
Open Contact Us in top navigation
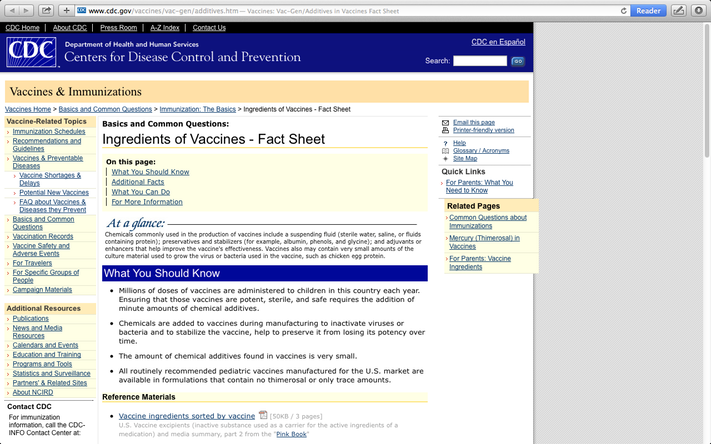click(209, 28)
